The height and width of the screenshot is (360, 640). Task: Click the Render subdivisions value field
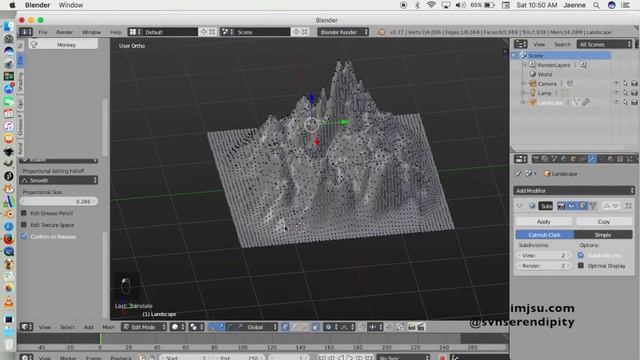coord(544,266)
